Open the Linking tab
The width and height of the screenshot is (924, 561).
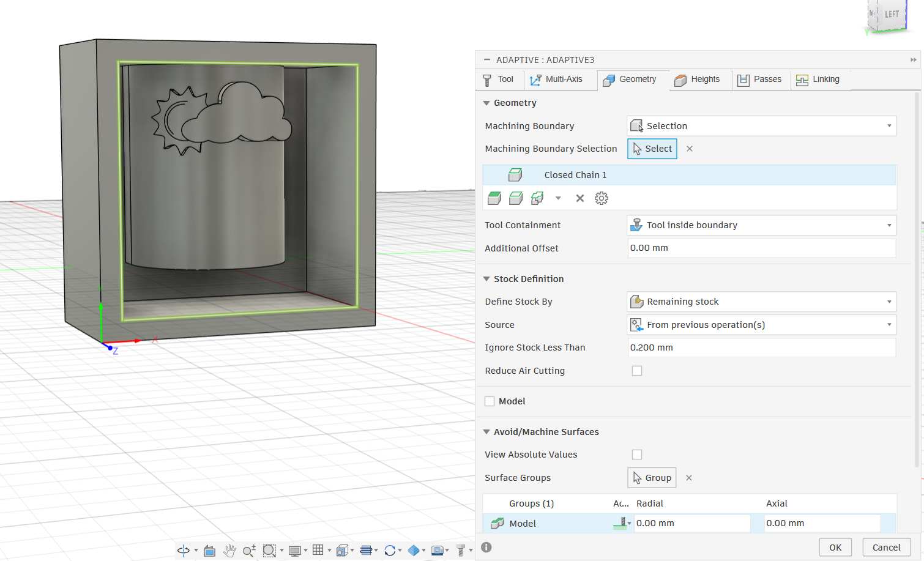pos(818,80)
